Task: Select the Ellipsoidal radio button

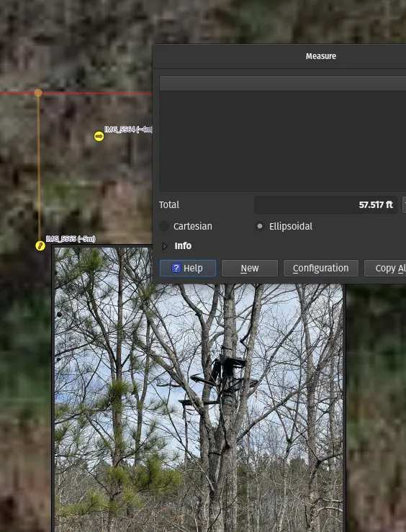Action: (260, 226)
